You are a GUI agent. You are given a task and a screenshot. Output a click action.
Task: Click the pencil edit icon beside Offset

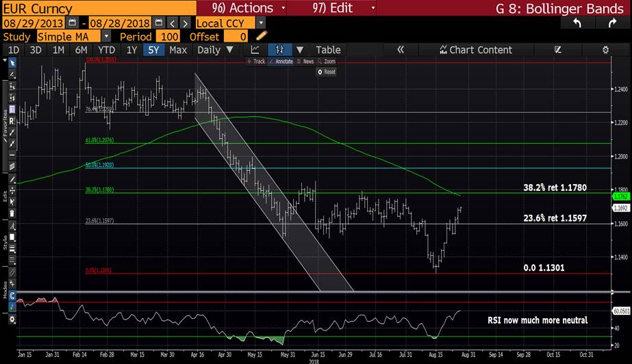coord(262,36)
